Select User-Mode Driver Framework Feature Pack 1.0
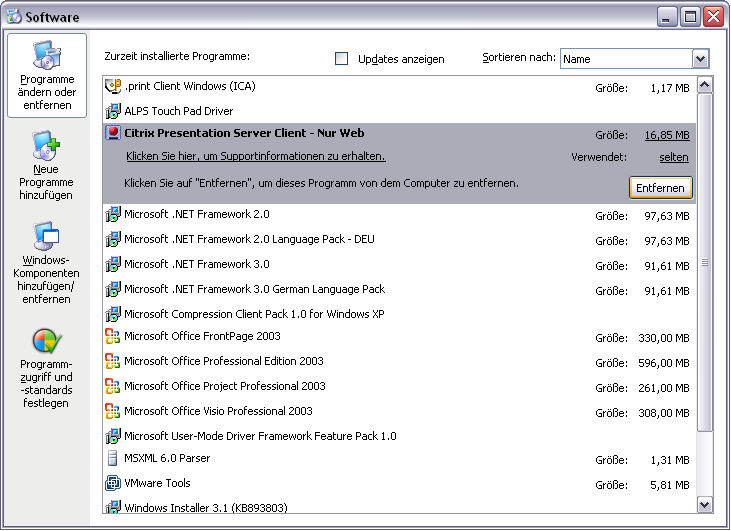This screenshot has width=731, height=531. tap(399, 436)
